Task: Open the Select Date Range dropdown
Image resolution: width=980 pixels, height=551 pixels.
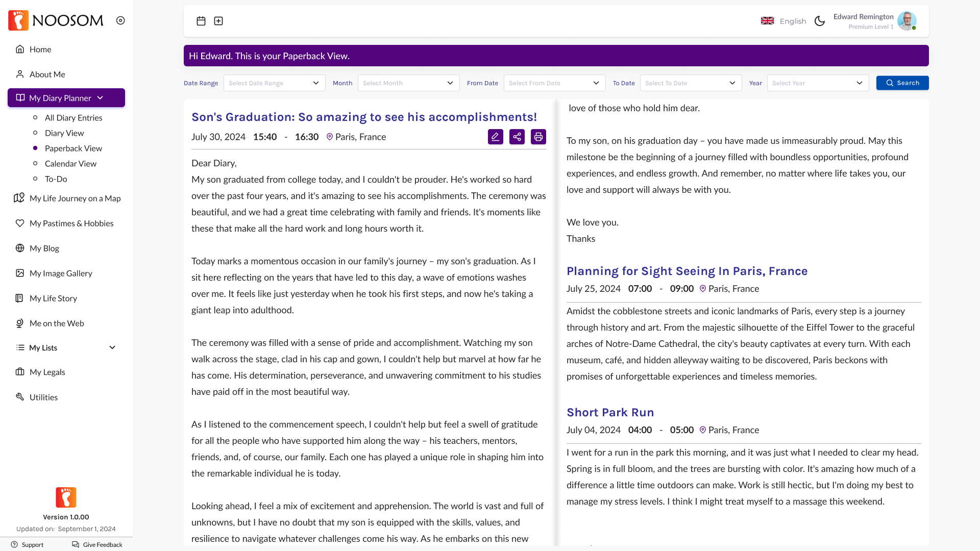Action: (x=274, y=83)
